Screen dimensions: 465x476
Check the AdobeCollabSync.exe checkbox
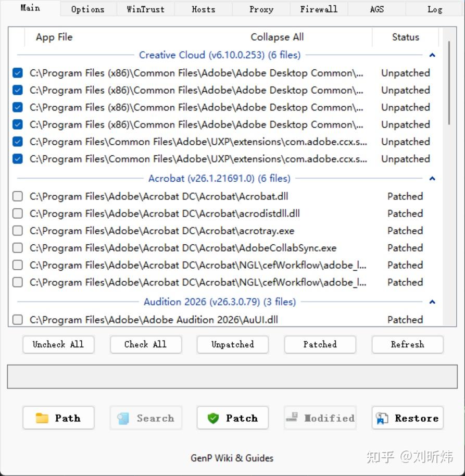point(18,248)
